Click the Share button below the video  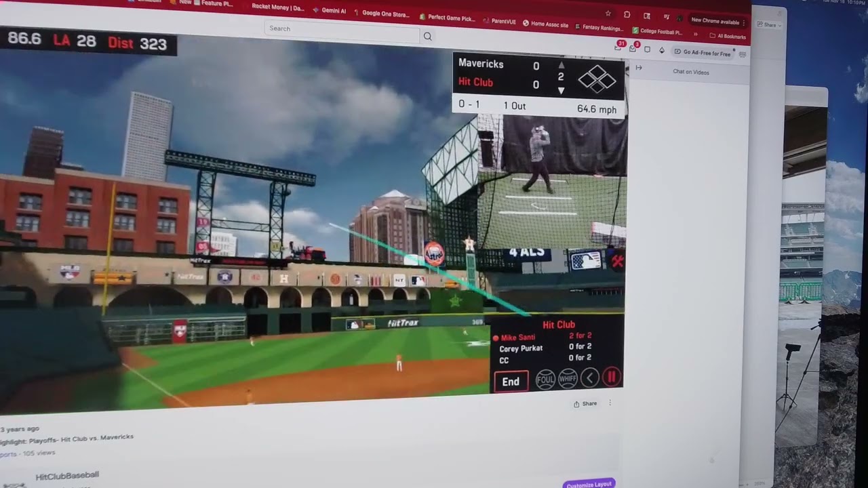tap(585, 404)
